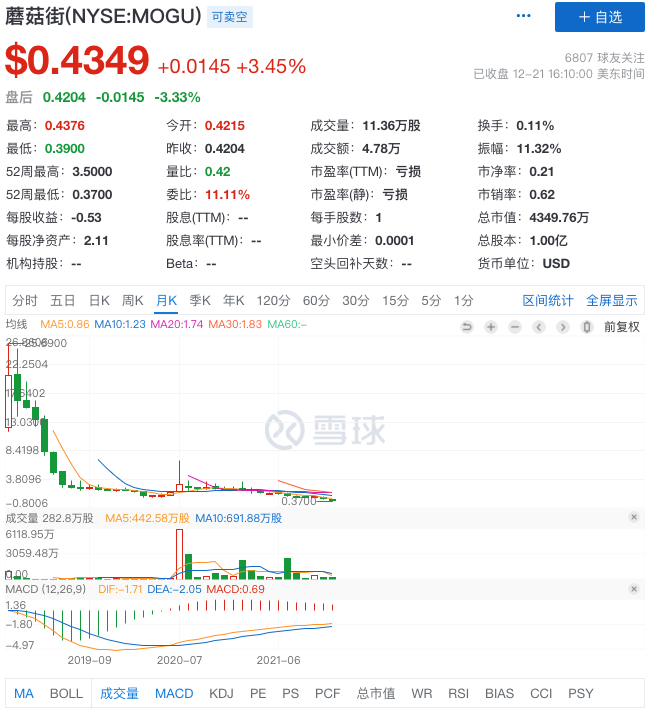Image resolution: width=648 pixels, height=715 pixels.
Task: Toggle the WR indicator
Action: coord(422,694)
